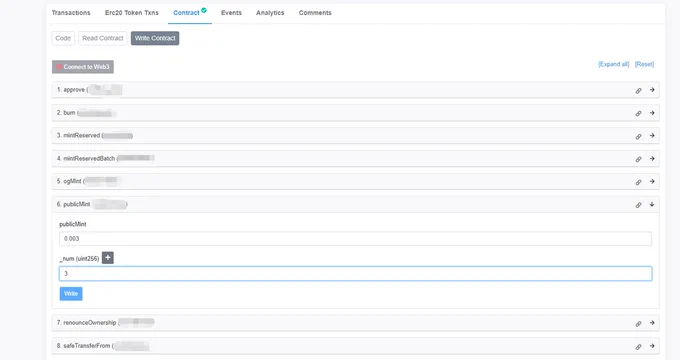Collapse the publicMint function arrow
The width and height of the screenshot is (680, 360).
point(652,204)
